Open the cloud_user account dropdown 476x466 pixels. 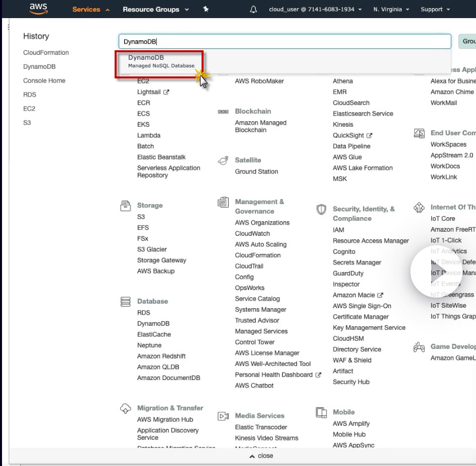pyautogui.click(x=316, y=10)
